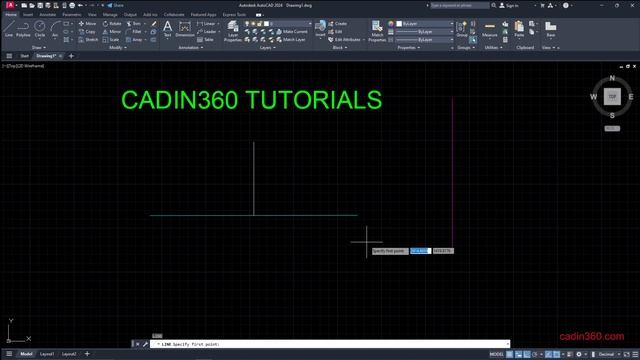
Task: Toggle the drawing grid display in status bar
Action: click(509, 354)
